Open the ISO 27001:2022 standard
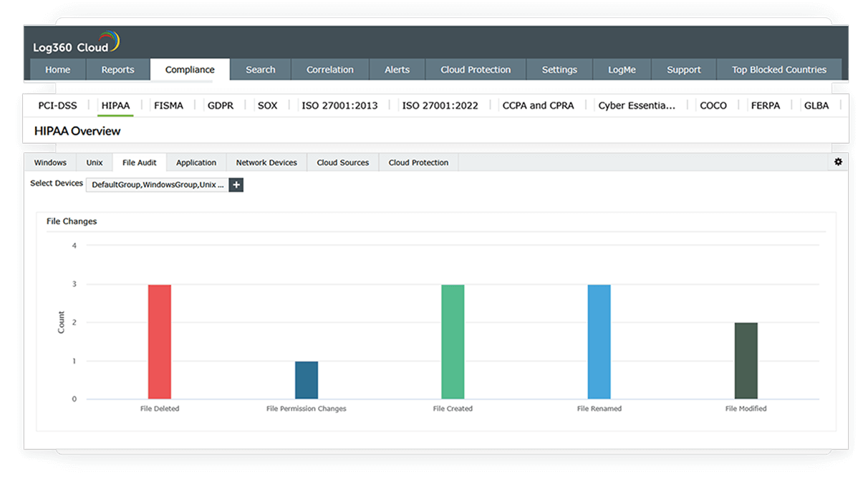This screenshot has width=868, height=481. tap(440, 105)
